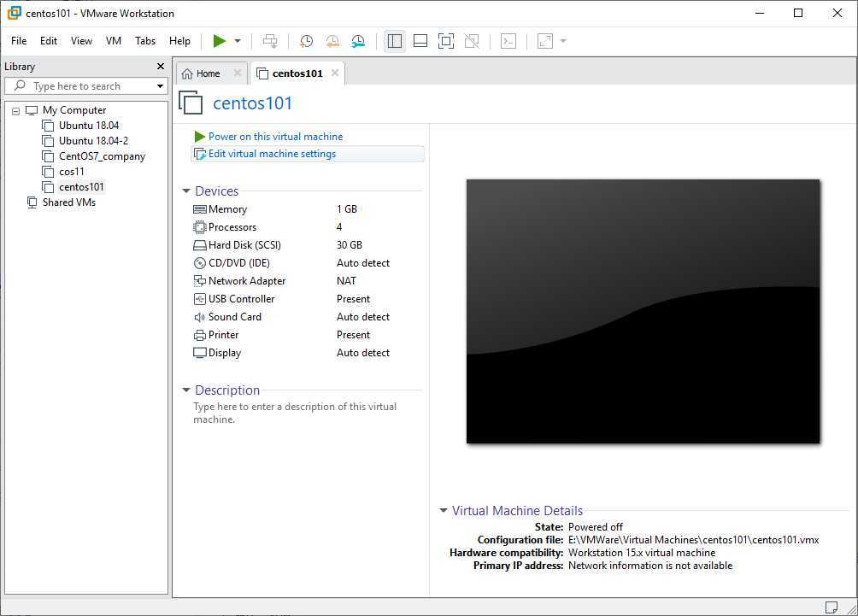The image size is (858, 616).
Task: Select My Computer in the library
Action: [73, 110]
